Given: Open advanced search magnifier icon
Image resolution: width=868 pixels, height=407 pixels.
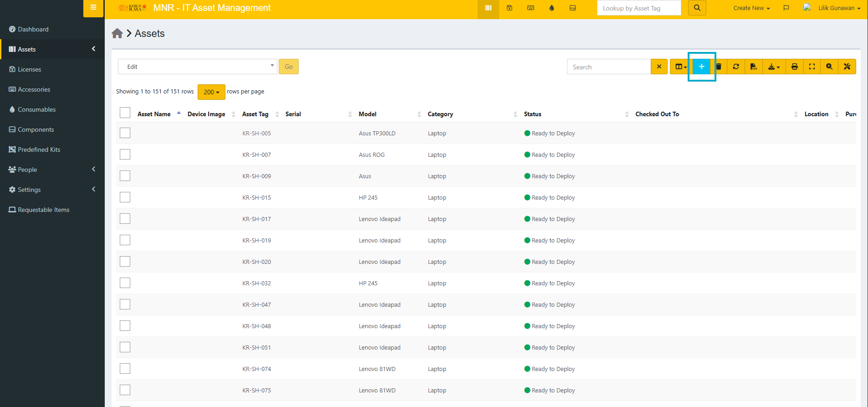Looking at the screenshot, I should pos(829,67).
